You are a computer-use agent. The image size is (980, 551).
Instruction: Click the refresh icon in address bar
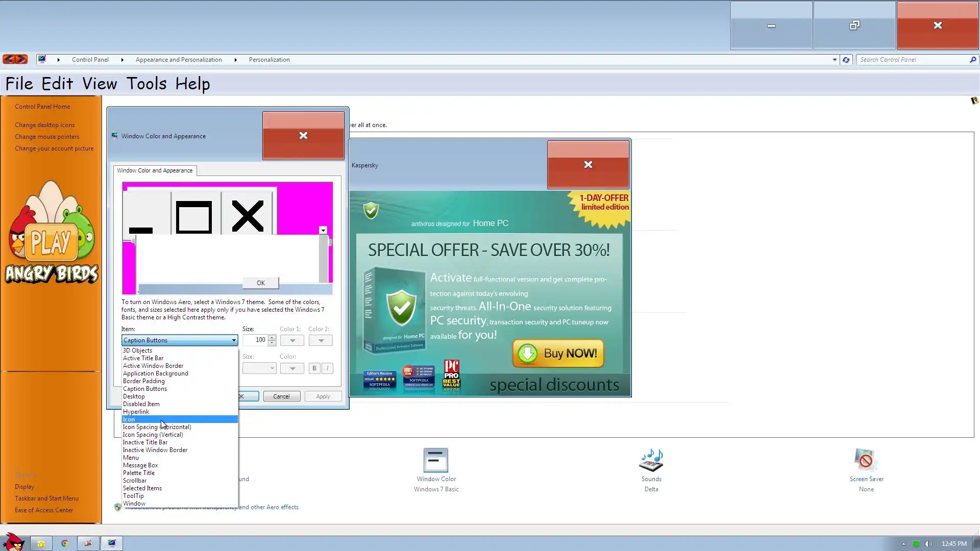click(846, 60)
